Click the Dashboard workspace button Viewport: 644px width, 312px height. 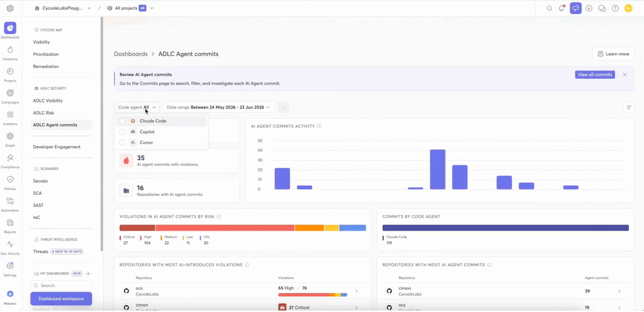pyautogui.click(x=61, y=299)
